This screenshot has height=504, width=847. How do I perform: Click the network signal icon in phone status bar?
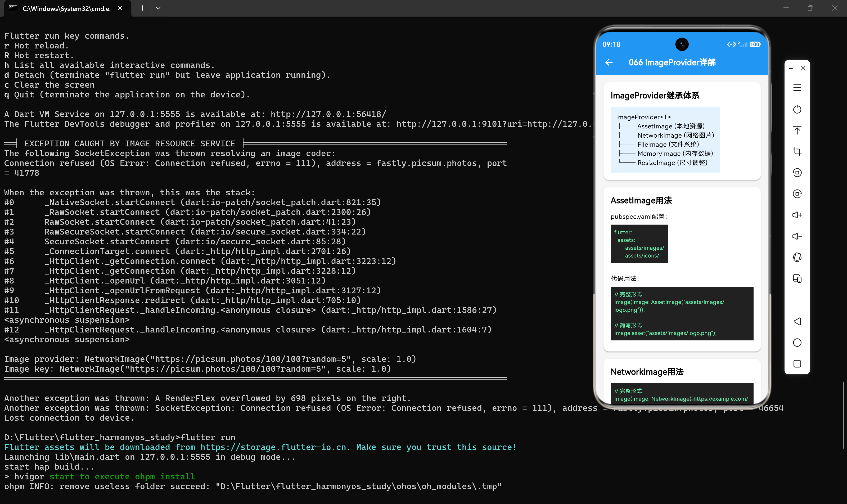click(x=743, y=44)
